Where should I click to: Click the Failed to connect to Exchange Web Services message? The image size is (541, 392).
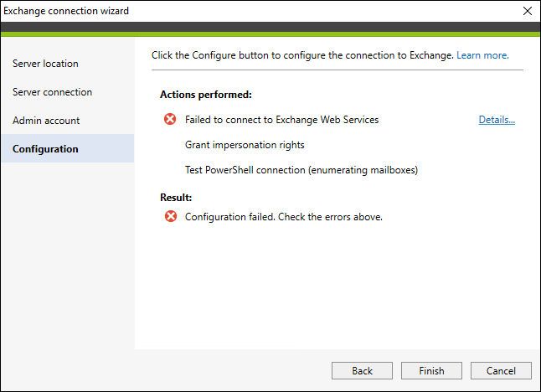(282, 120)
